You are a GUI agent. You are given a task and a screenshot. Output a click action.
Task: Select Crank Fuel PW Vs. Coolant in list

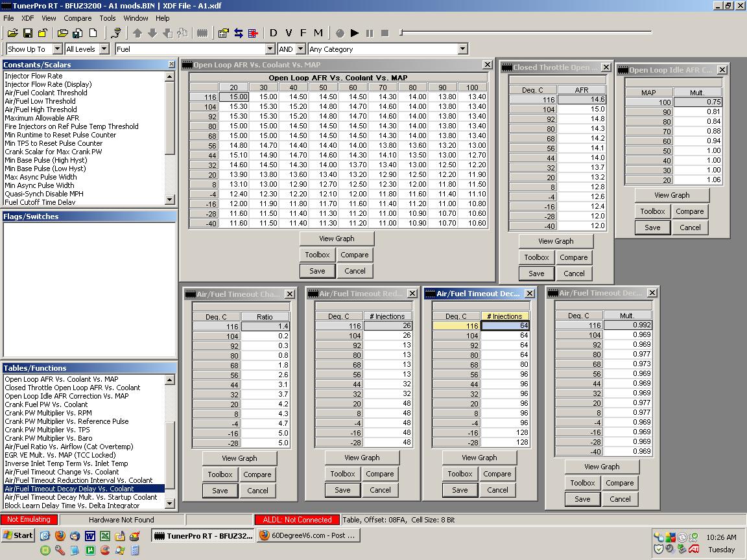click(x=46, y=404)
